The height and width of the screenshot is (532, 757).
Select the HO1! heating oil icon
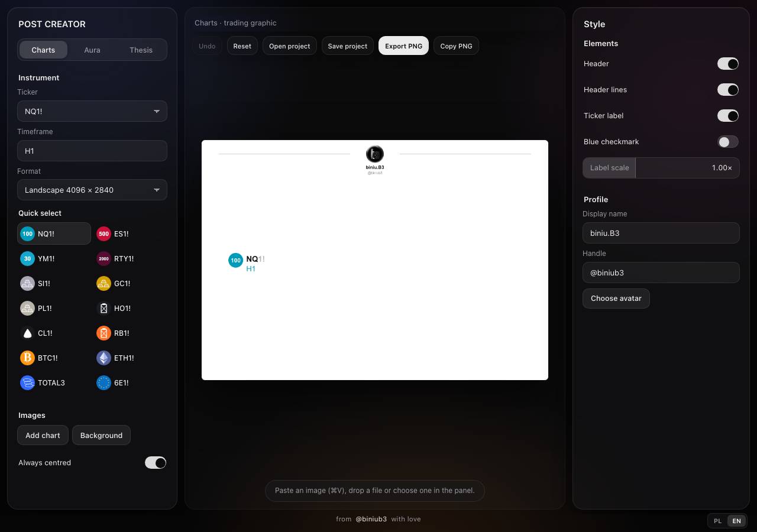pos(103,308)
